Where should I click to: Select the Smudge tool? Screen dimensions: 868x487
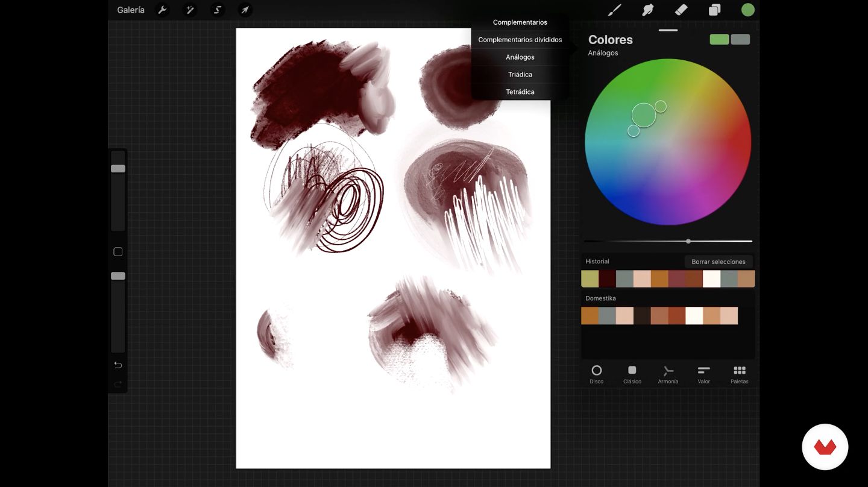click(x=648, y=10)
